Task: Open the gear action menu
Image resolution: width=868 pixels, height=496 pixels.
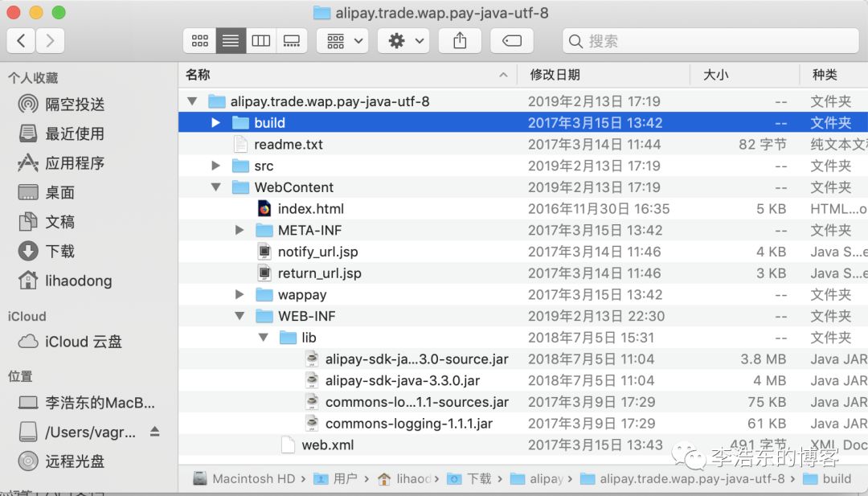Action: (403, 40)
